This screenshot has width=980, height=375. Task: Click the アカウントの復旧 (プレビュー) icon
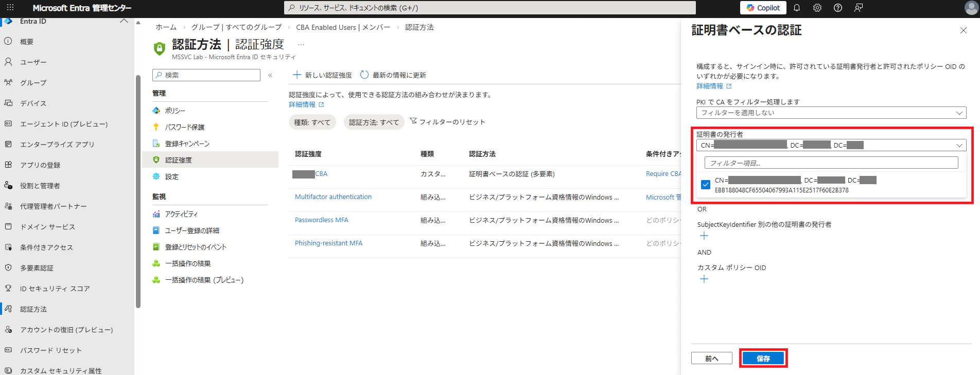click(8, 329)
